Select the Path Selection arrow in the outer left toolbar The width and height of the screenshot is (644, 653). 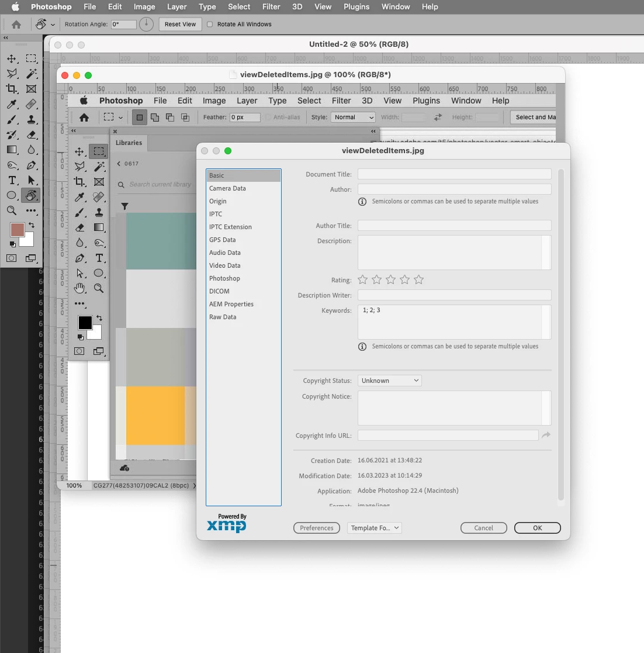(31, 180)
